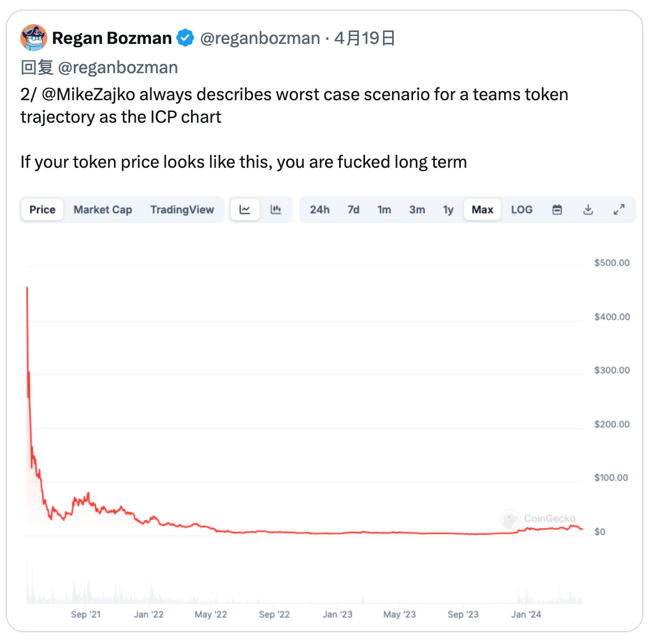Select the line chart icon
This screenshot has width=649, height=644.
coord(245,209)
